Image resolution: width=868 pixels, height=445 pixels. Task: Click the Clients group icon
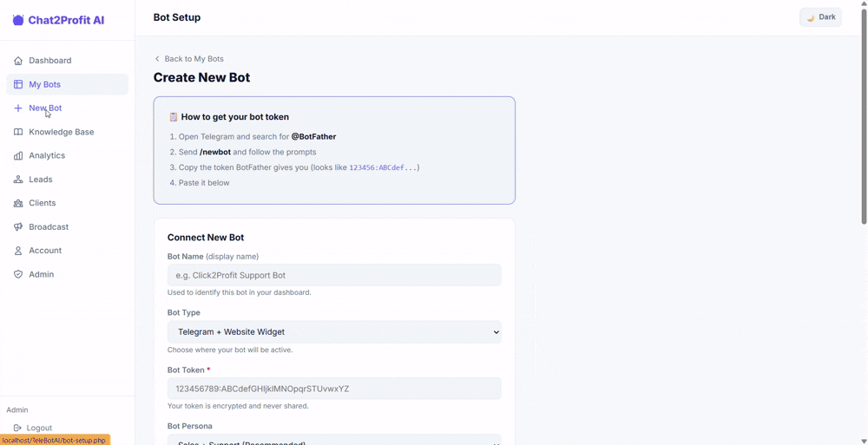(x=18, y=203)
